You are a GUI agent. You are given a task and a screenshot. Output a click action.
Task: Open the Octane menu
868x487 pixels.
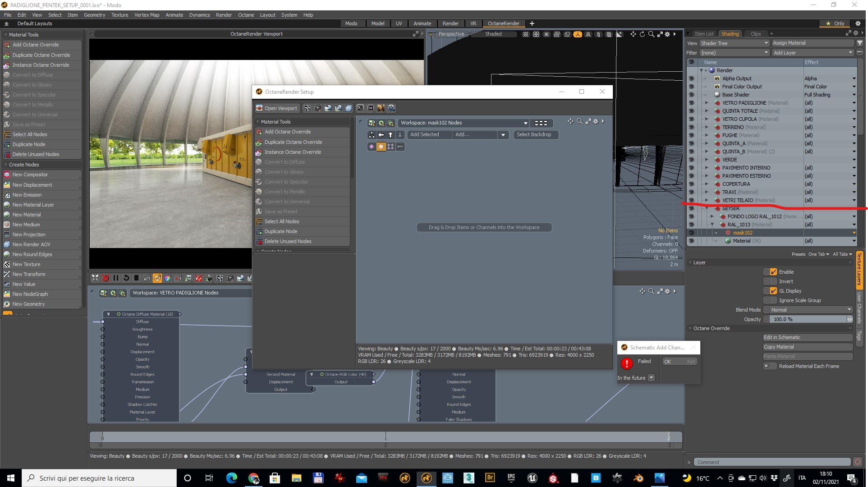tap(246, 15)
